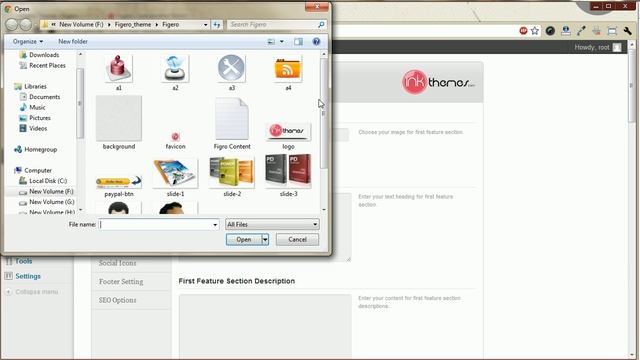
Task: Select the a1 icon file
Action: pos(118,73)
